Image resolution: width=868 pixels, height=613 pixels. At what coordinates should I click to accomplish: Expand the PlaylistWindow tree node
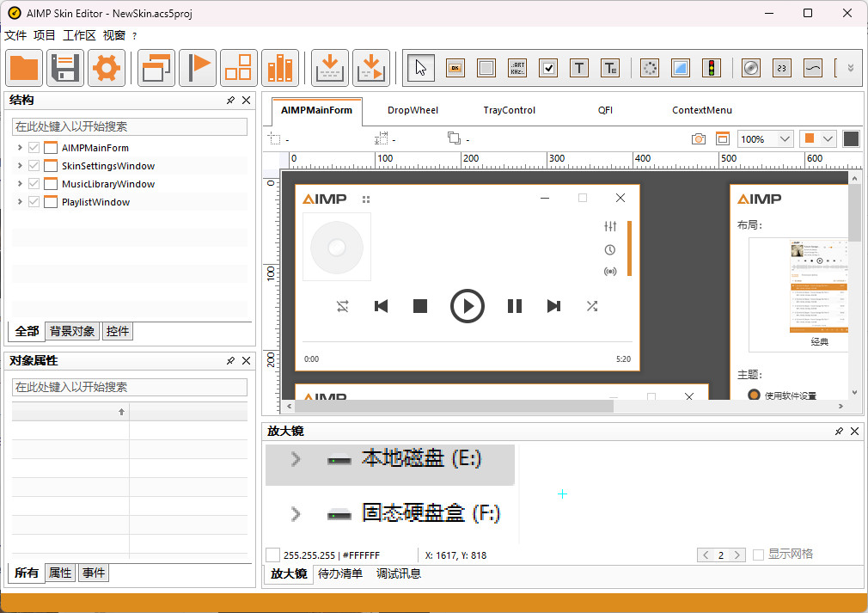click(x=20, y=202)
